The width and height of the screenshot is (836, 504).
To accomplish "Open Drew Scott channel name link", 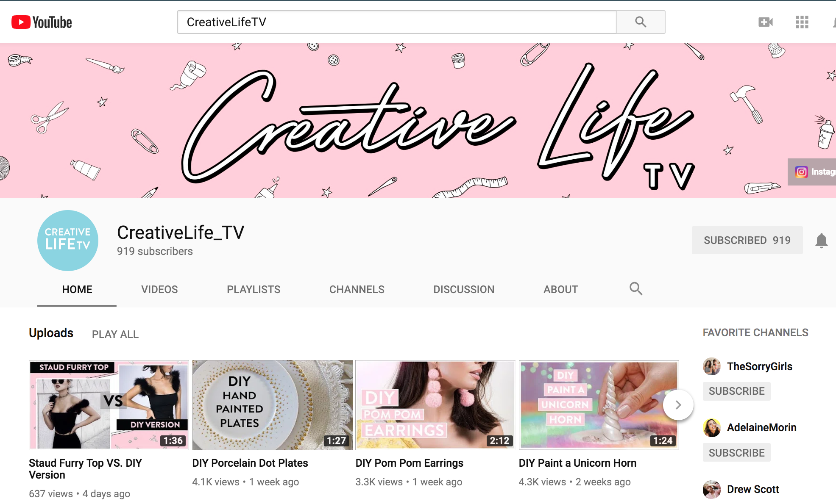I will pos(753,489).
